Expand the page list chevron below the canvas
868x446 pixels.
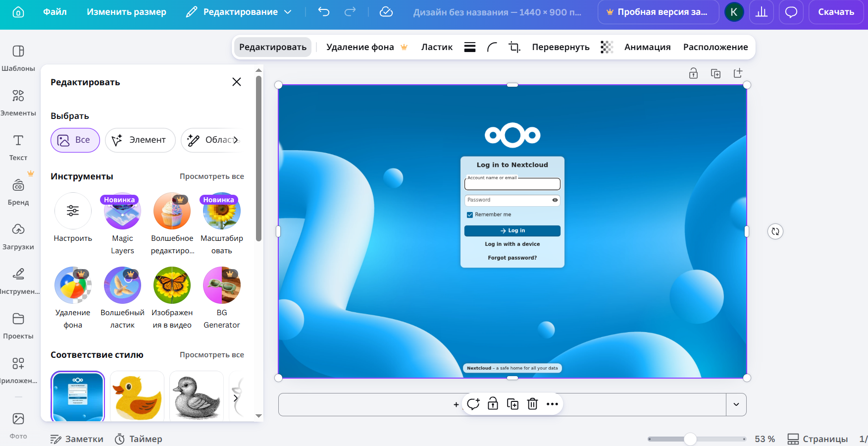coord(736,404)
